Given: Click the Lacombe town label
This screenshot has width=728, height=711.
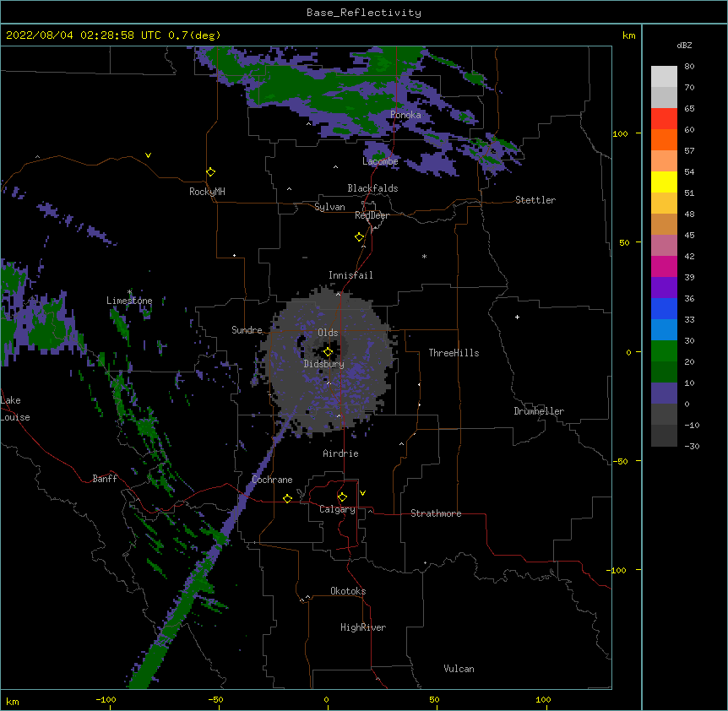Looking at the screenshot, I should click(380, 161).
